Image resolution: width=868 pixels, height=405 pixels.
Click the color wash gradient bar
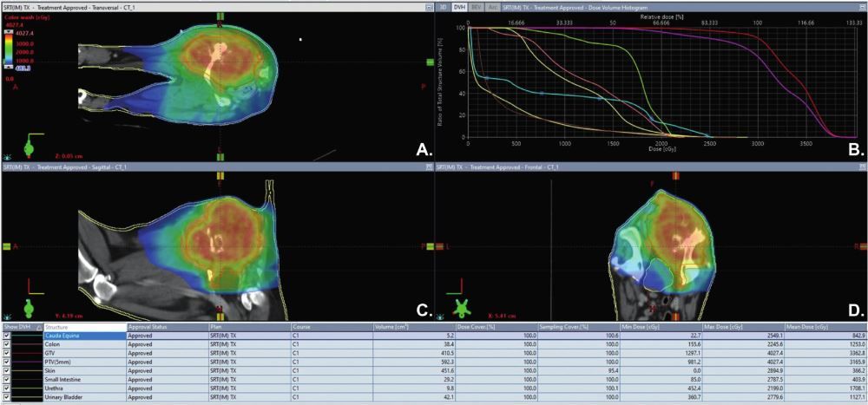click(10, 49)
